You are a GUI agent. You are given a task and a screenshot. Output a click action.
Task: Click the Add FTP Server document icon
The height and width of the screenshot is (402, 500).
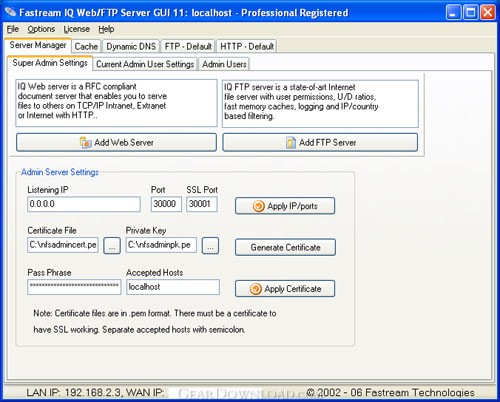(x=291, y=143)
